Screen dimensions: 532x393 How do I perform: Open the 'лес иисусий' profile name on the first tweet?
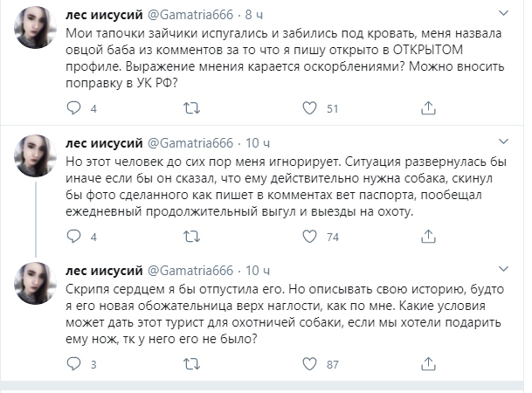pos(100,15)
